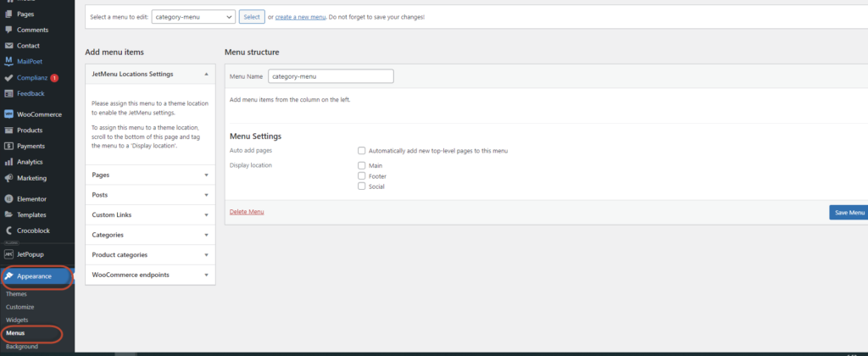Click the Analytics bar chart icon

click(9, 162)
